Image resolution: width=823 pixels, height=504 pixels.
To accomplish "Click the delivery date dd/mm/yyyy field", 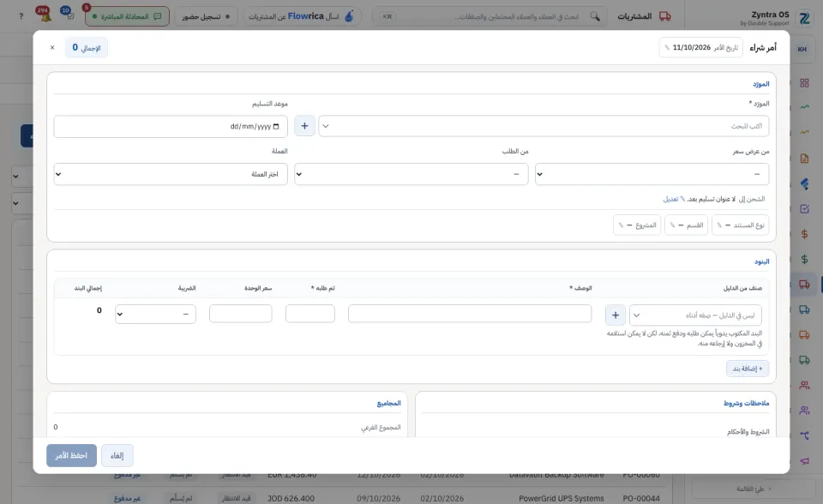I will pyautogui.click(x=170, y=127).
